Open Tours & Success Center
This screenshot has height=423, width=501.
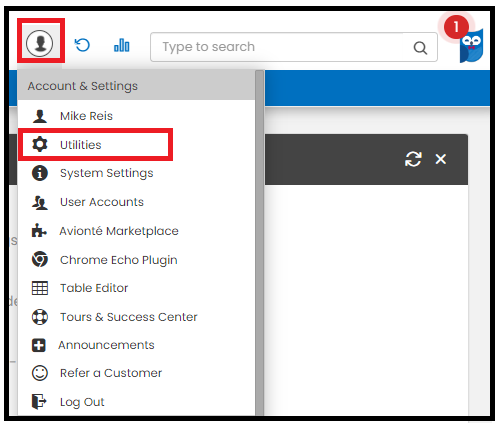click(129, 317)
